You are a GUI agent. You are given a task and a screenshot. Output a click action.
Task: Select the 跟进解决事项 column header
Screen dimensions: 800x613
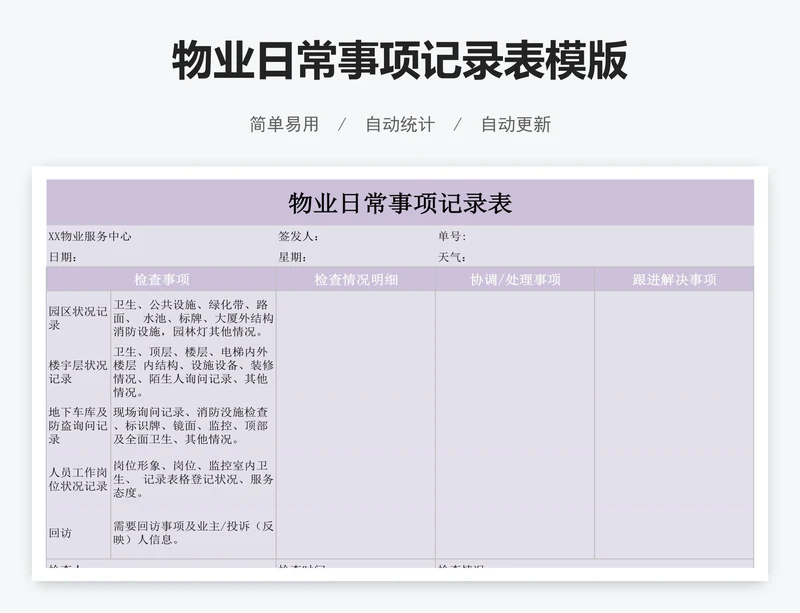[674, 279]
